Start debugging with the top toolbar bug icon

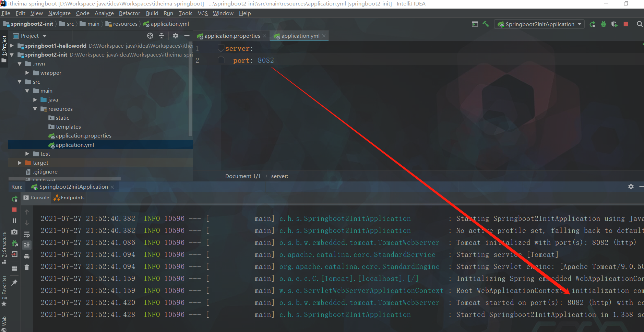pos(604,24)
